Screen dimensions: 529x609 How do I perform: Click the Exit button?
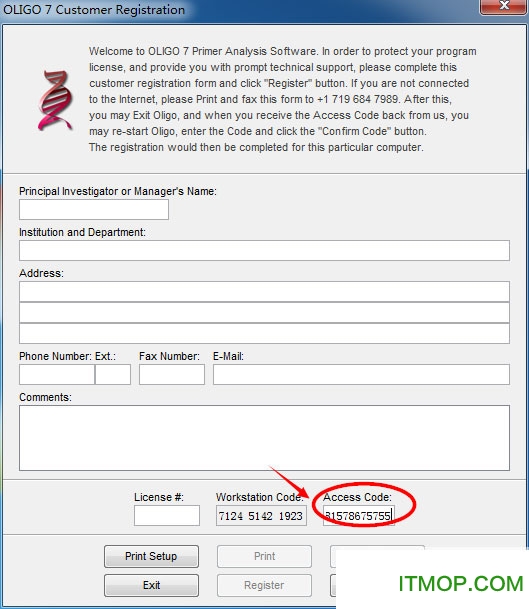[x=151, y=585]
